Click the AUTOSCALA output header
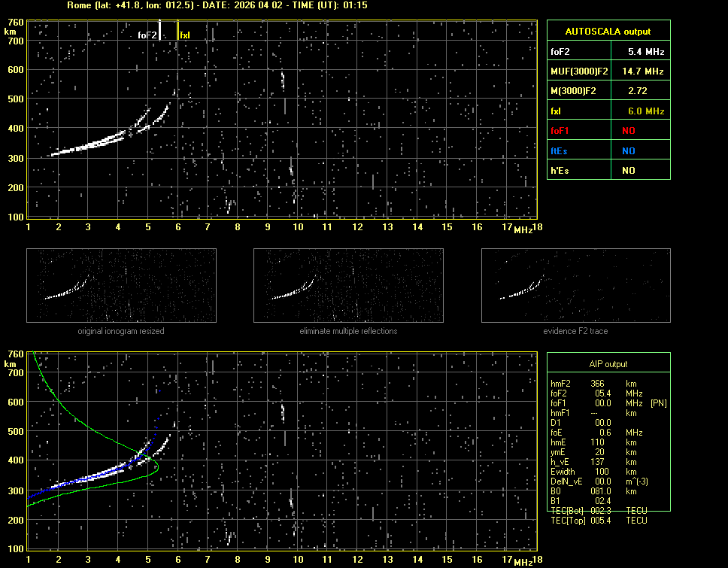The height and width of the screenshot is (568, 728). (x=608, y=32)
